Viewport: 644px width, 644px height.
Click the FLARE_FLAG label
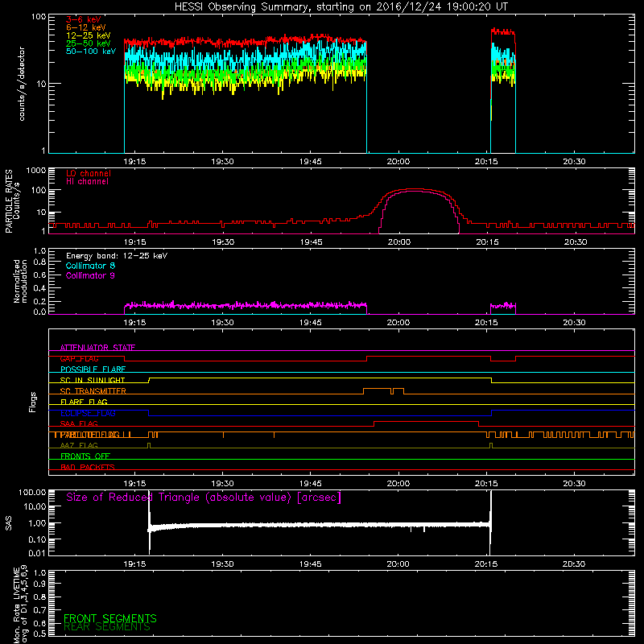coord(84,402)
